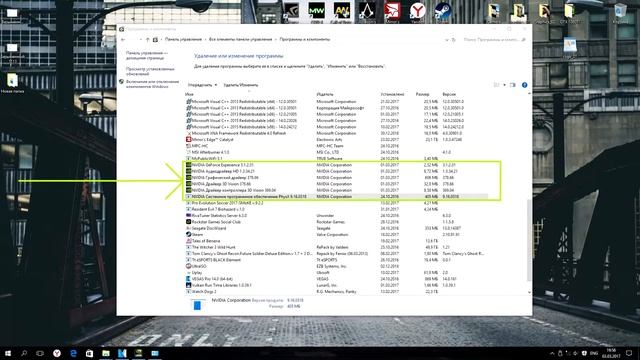Expand the address bar history dropdown
This screenshot has width=640, height=360.
pos(447,40)
